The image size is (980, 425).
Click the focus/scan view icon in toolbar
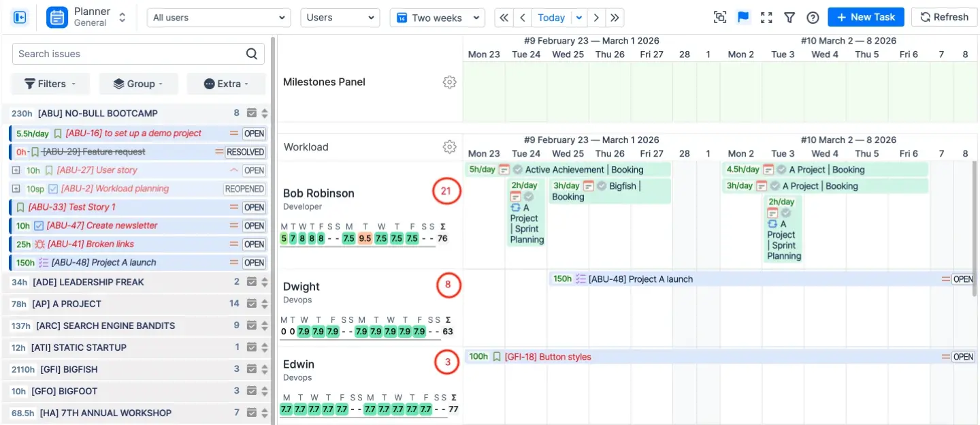[720, 18]
